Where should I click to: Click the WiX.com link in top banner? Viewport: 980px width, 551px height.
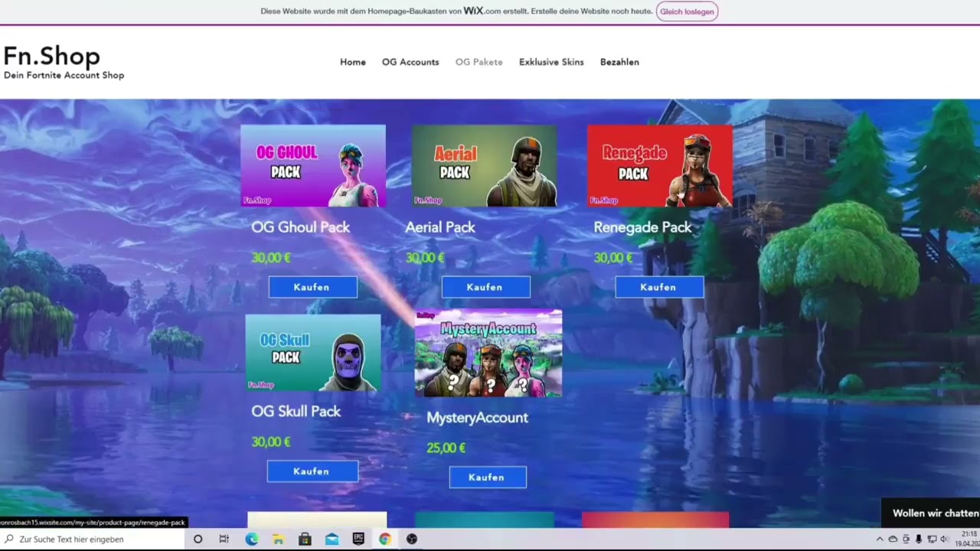point(482,11)
